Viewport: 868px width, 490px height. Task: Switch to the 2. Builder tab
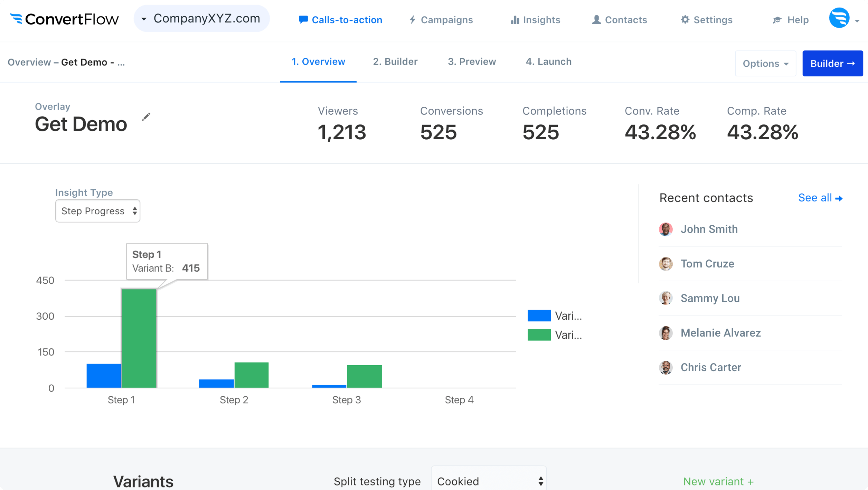click(x=395, y=62)
